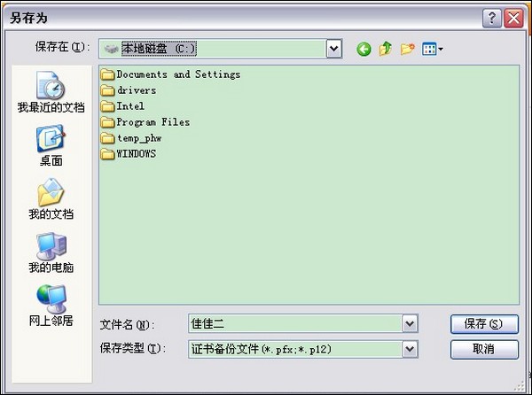Go up one folder level icon
532x395 pixels.
(386, 50)
